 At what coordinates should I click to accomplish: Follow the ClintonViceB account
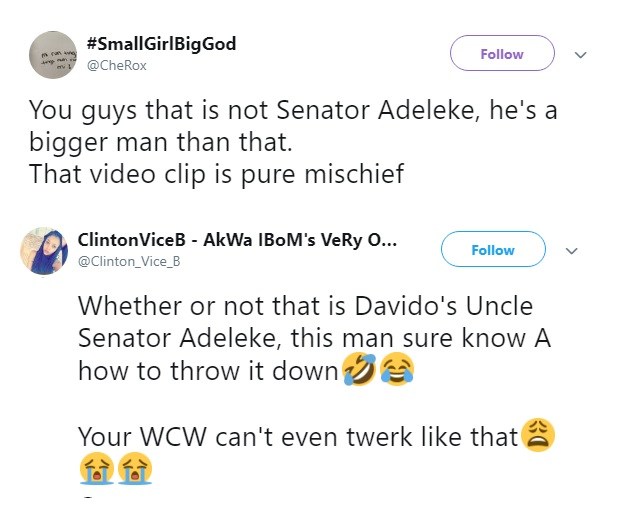492,250
